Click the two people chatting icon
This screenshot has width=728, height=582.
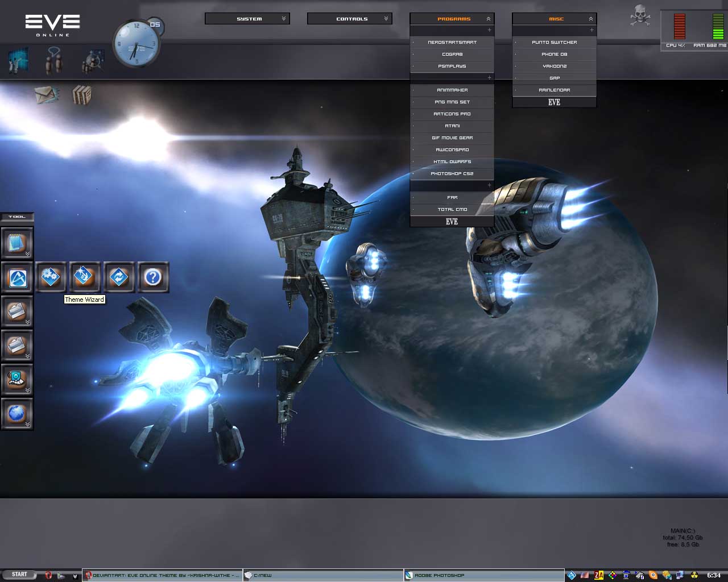point(53,60)
